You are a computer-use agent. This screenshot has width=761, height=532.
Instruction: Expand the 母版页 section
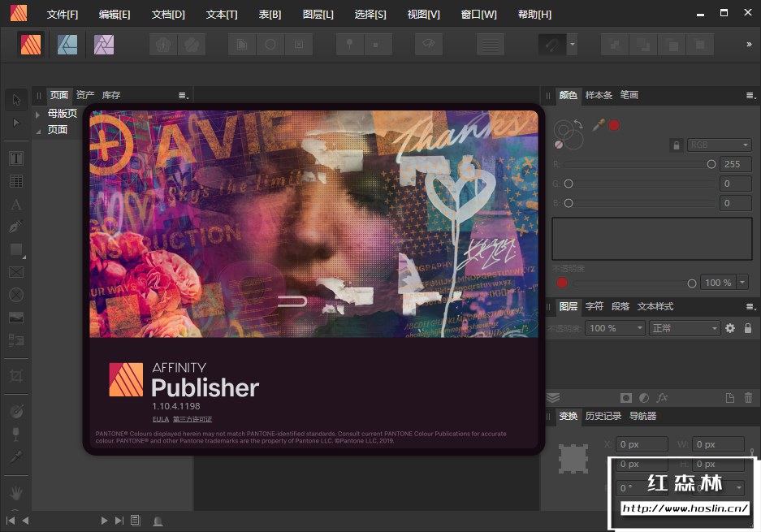pos(37,115)
